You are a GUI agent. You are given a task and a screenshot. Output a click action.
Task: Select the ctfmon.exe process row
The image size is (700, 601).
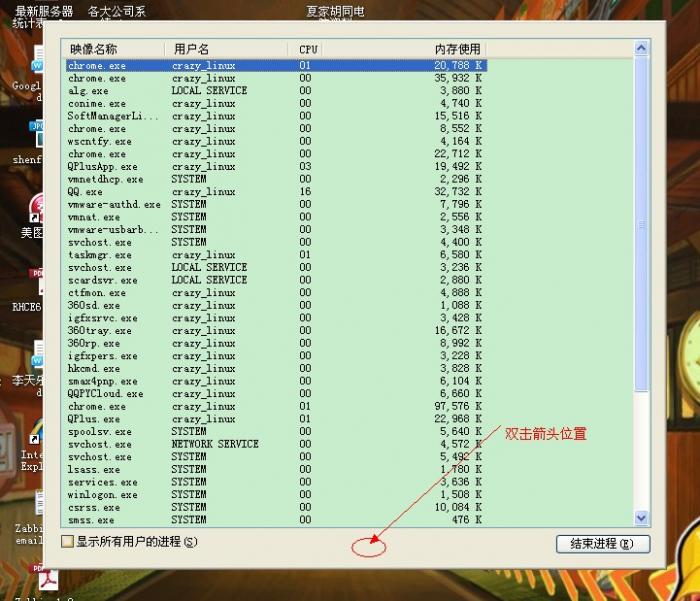pos(277,293)
